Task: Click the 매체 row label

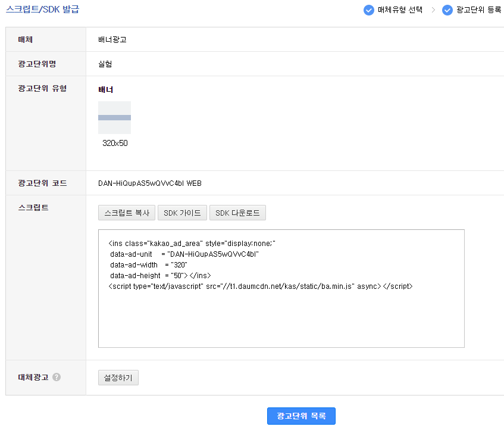Action: 26,39
